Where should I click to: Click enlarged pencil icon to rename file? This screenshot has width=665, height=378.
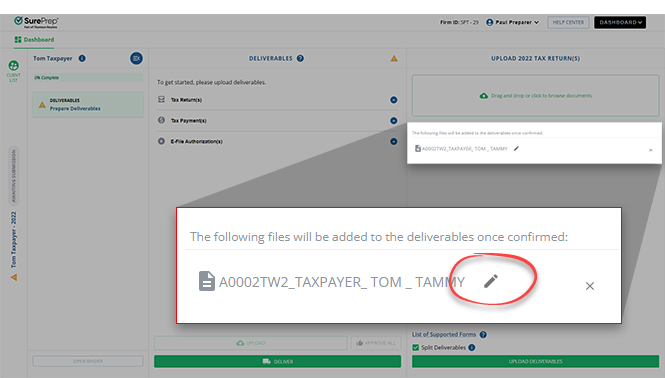point(491,281)
